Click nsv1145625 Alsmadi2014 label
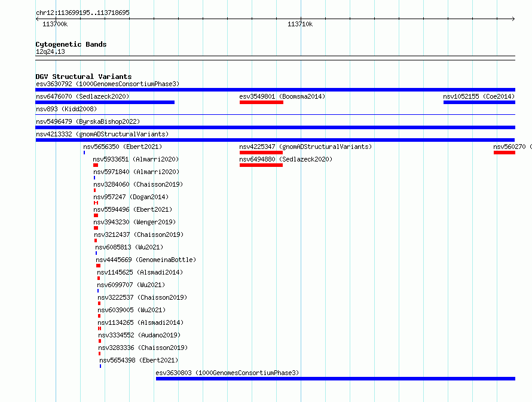 click(140, 272)
